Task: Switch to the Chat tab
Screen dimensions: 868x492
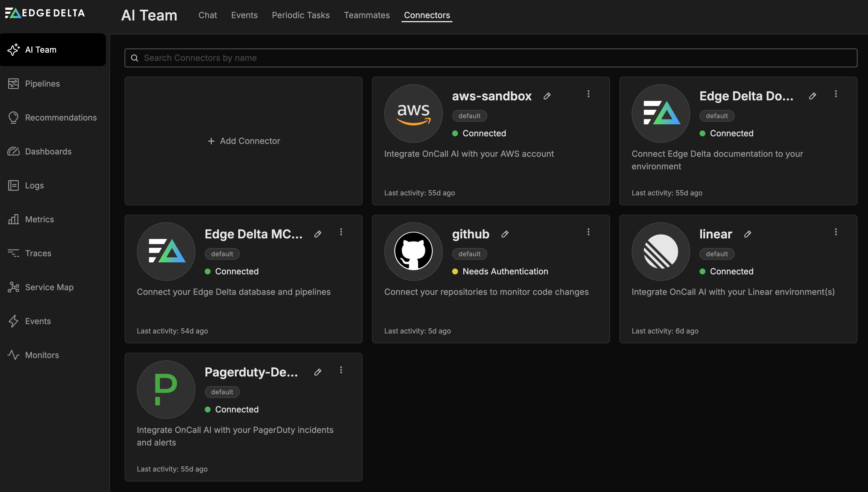Action: click(x=208, y=15)
